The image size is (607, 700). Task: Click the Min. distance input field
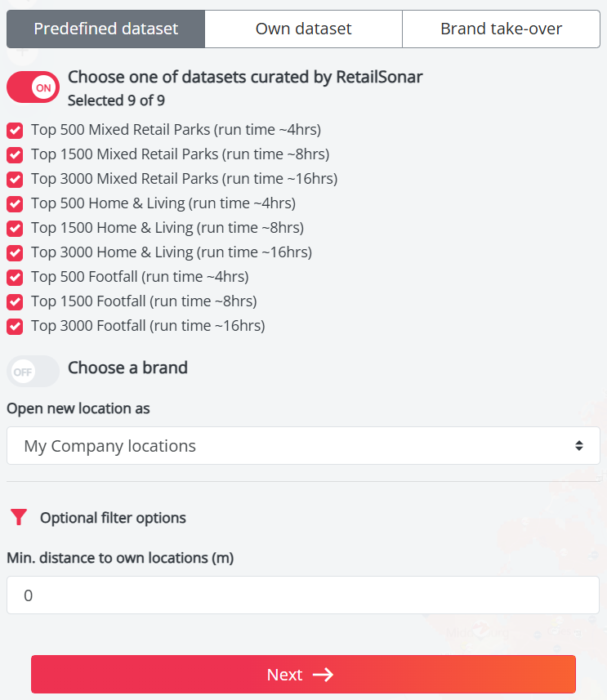pos(303,595)
